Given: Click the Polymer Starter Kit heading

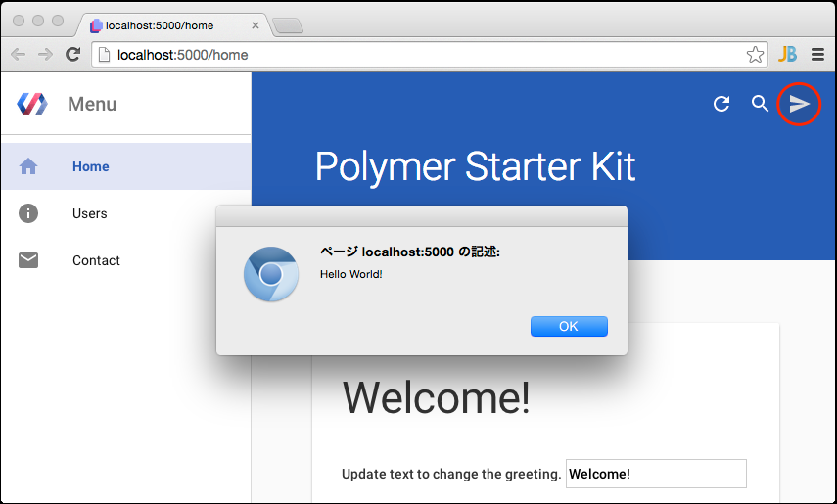Looking at the screenshot, I should [x=475, y=166].
